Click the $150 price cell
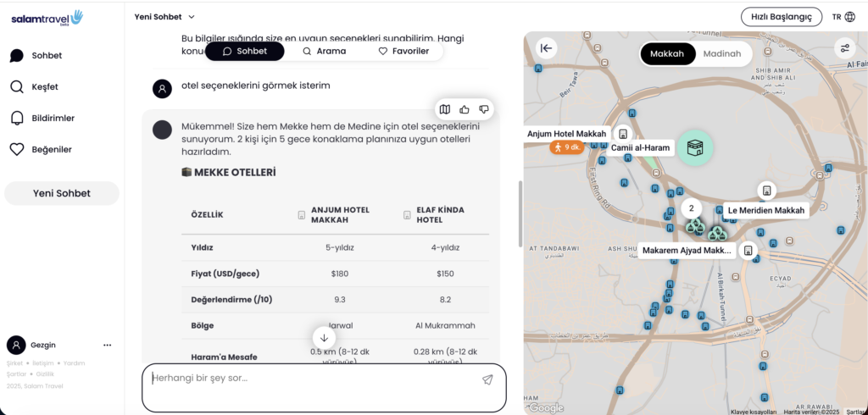Image resolution: width=868 pixels, height=415 pixels. click(445, 274)
